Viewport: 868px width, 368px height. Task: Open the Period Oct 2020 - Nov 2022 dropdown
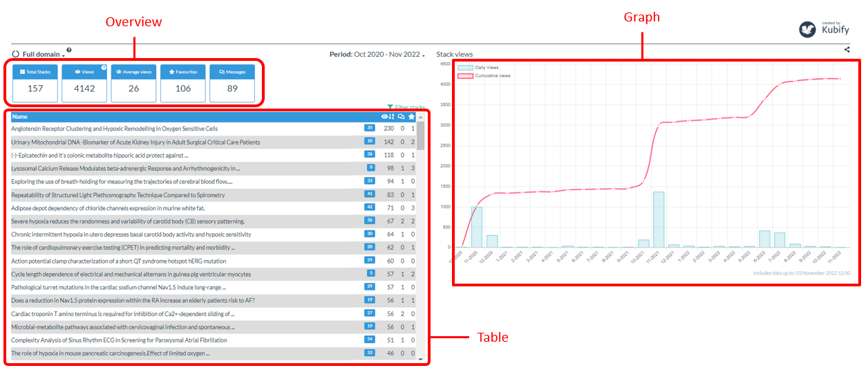pyautogui.click(x=377, y=54)
